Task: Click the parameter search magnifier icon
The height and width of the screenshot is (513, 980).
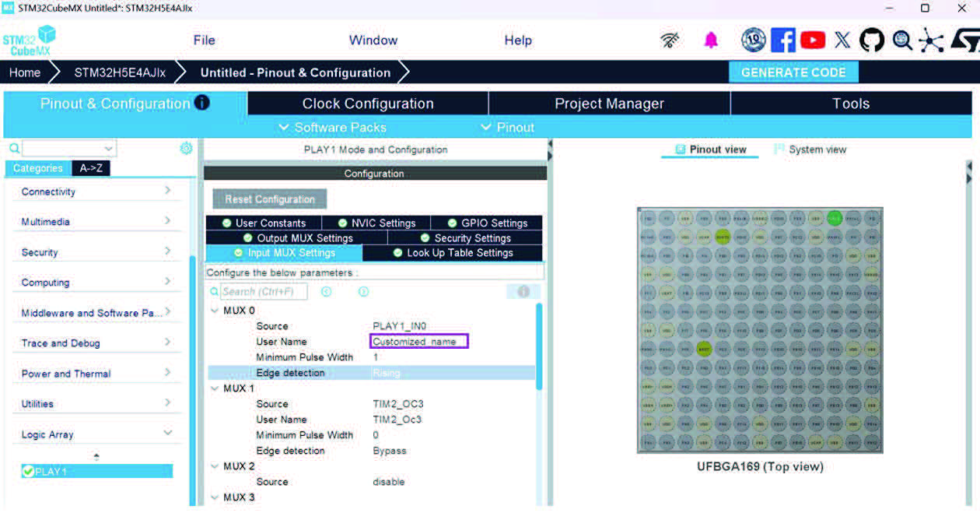Action: point(215,292)
